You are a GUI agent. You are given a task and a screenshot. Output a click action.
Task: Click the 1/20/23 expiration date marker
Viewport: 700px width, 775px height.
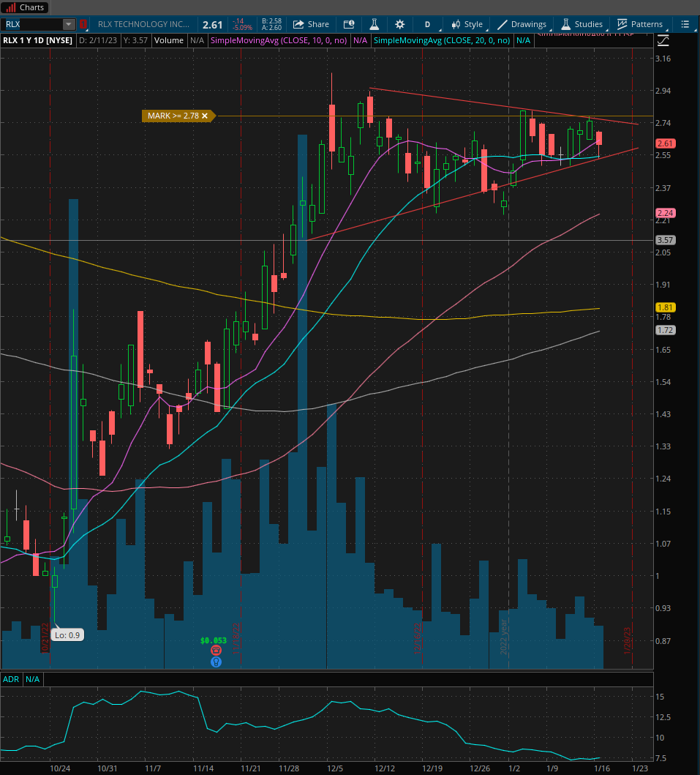tap(628, 640)
